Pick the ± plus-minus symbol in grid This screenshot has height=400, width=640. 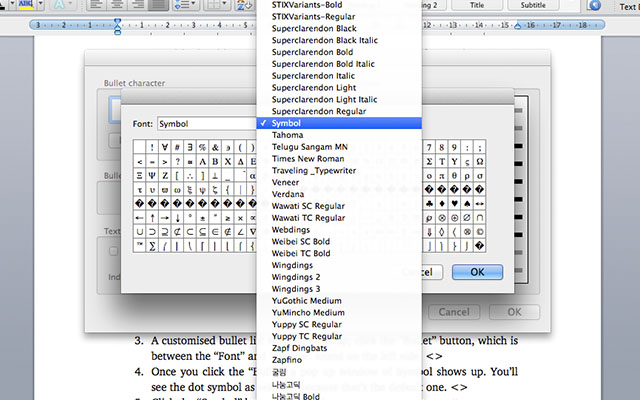[202, 218]
